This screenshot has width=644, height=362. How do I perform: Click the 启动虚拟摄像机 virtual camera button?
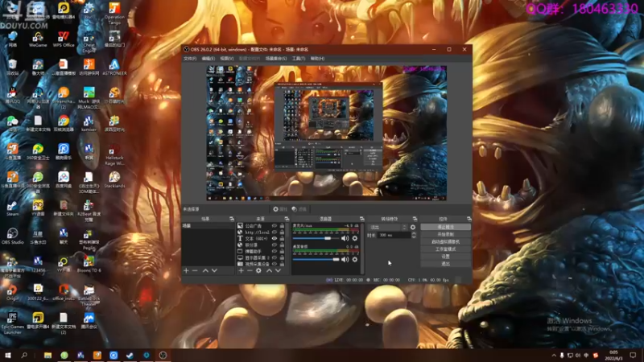click(x=446, y=242)
